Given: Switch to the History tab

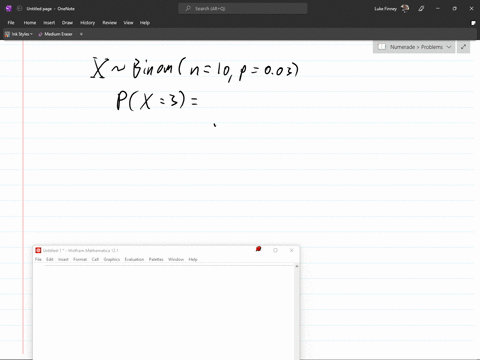Looking at the screenshot, I should (87, 23).
